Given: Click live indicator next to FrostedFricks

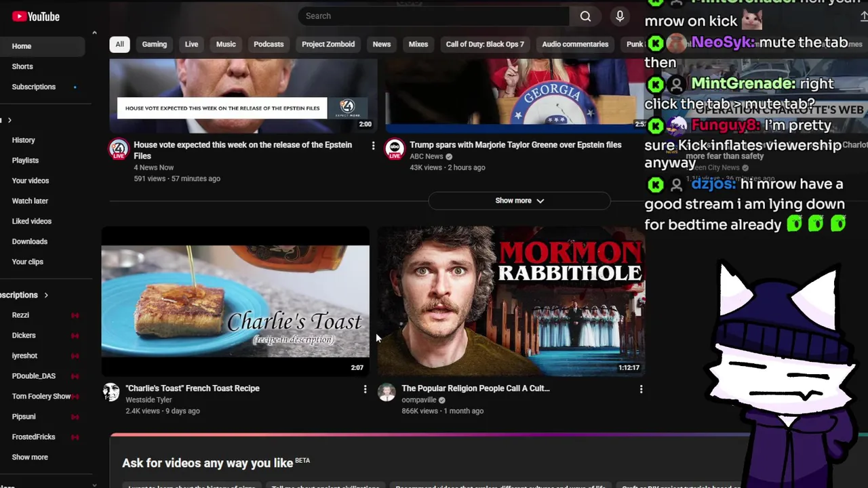Looking at the screenshot, I should tap(75, 437).
